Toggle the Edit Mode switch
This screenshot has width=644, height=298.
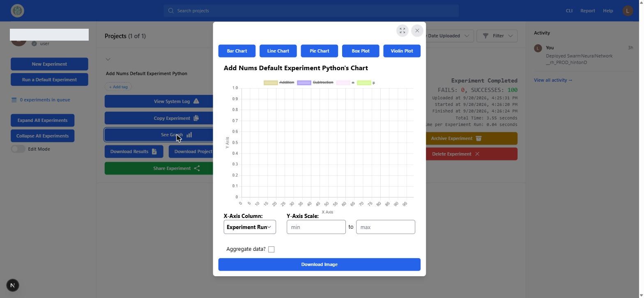click(x=18, y=149)
